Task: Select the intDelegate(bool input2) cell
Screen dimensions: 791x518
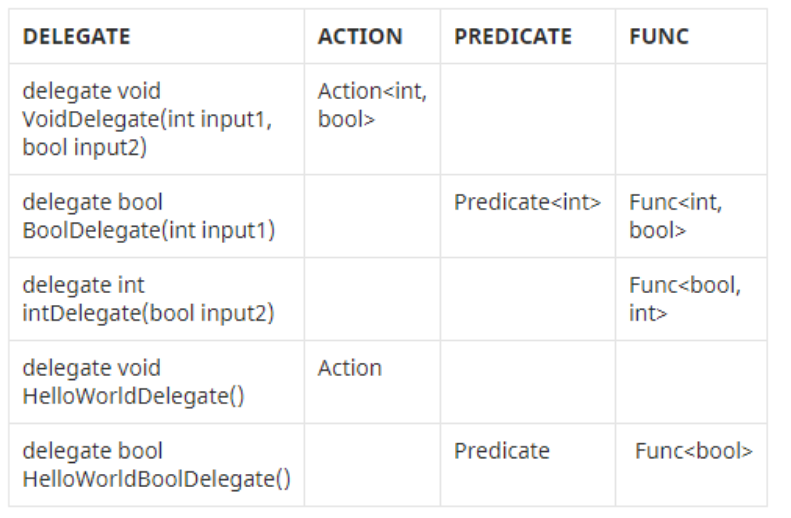Action: (x=156, y=299)
